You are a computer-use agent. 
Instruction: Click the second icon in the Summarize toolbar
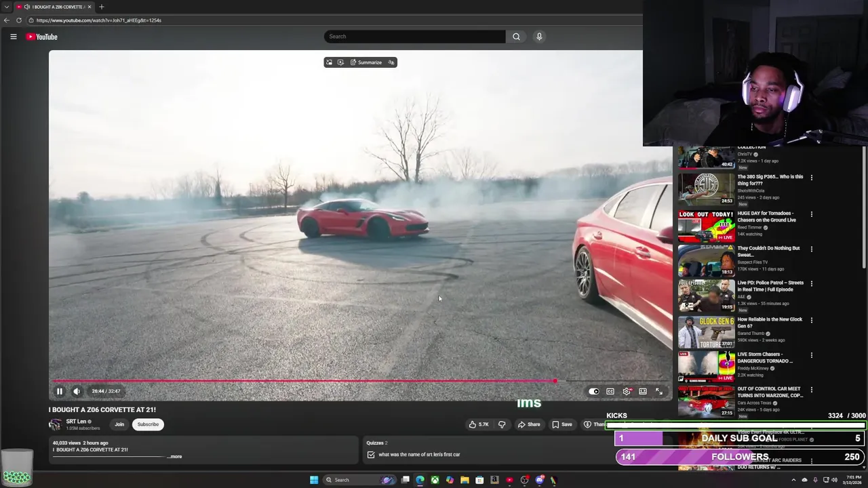tap(340, 62)
